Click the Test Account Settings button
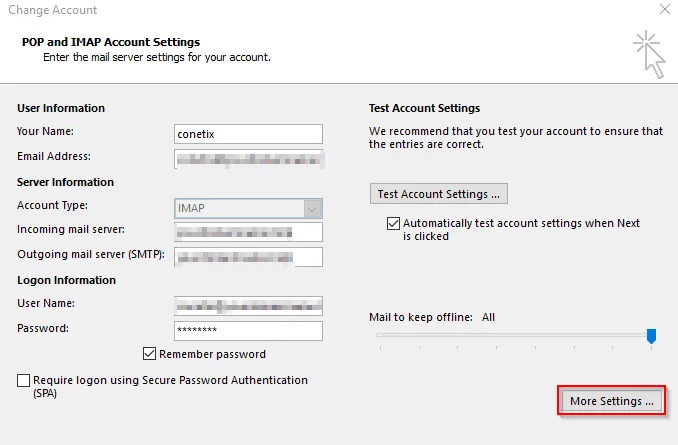The width and height of the screenshot is (678, 445). (439, 194)
